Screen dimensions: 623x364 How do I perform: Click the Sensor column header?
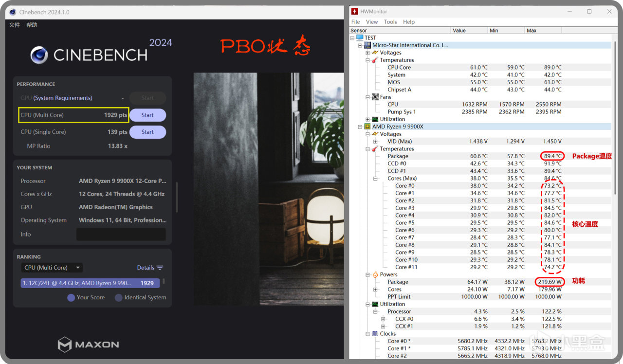[x=401, y=30]
